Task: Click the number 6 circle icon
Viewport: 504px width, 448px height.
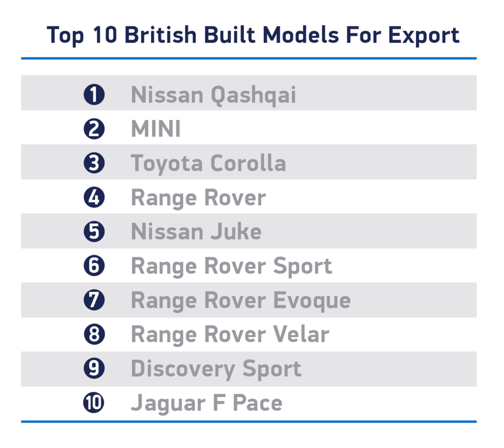Action: tap(94, 266)
